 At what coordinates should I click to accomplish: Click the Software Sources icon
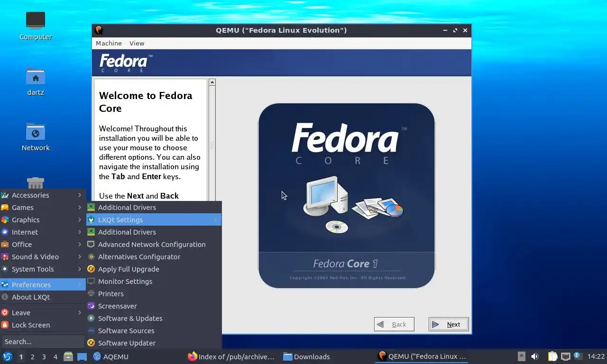[91, 331]
